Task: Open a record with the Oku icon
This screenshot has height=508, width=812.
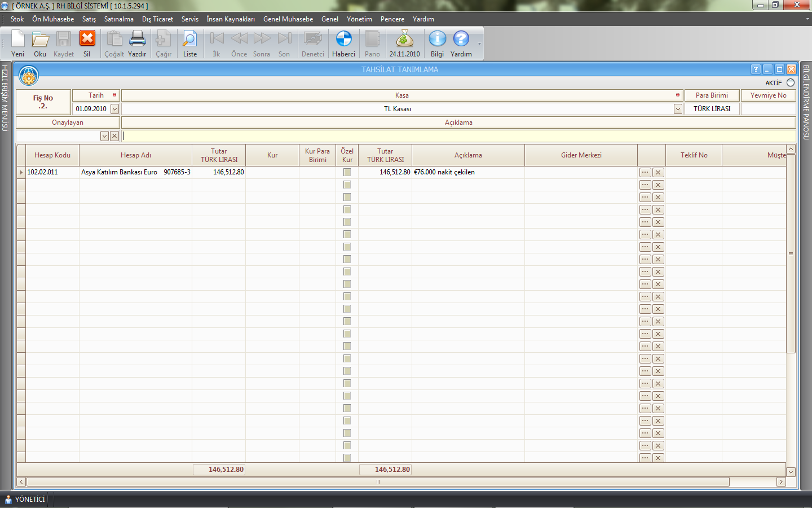Action: [x=40, y=40]
